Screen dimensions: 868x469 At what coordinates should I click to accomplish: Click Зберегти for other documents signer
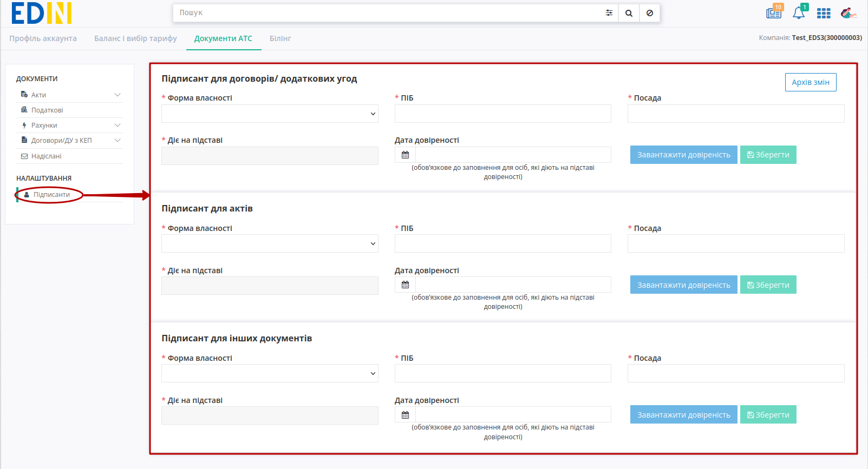coord(768,414)
